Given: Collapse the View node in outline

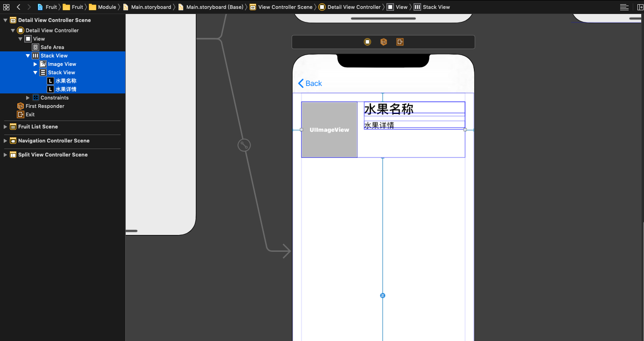Looking at the screenshot, I should click(21, 39).
